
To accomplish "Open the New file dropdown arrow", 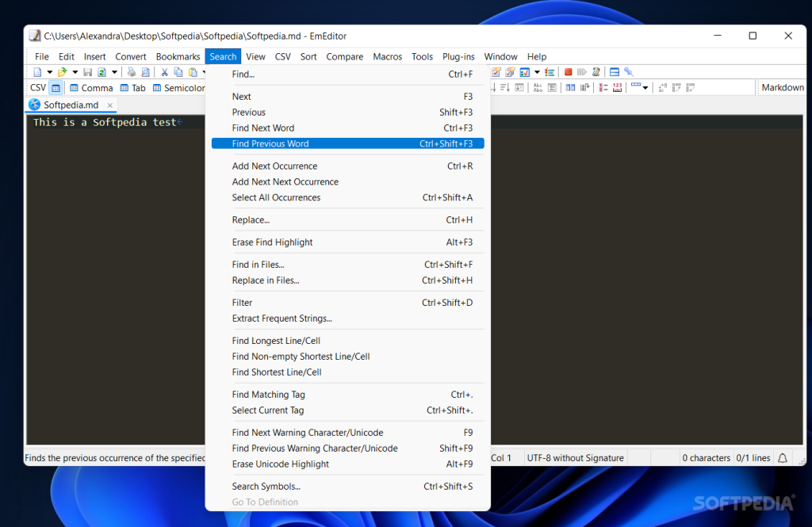I will (x=50, y=72).
